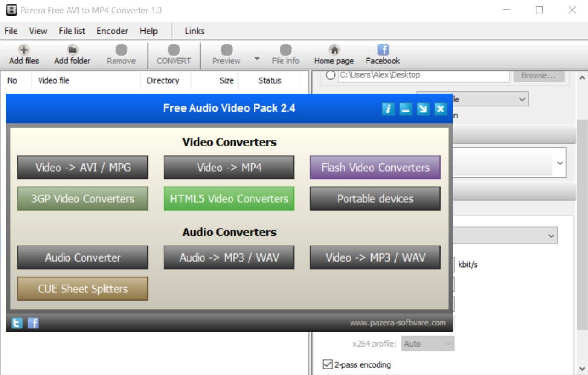This screenshot has width=588, height=375.
Task: Sort by the Directory column header
Action: point(166,80)
